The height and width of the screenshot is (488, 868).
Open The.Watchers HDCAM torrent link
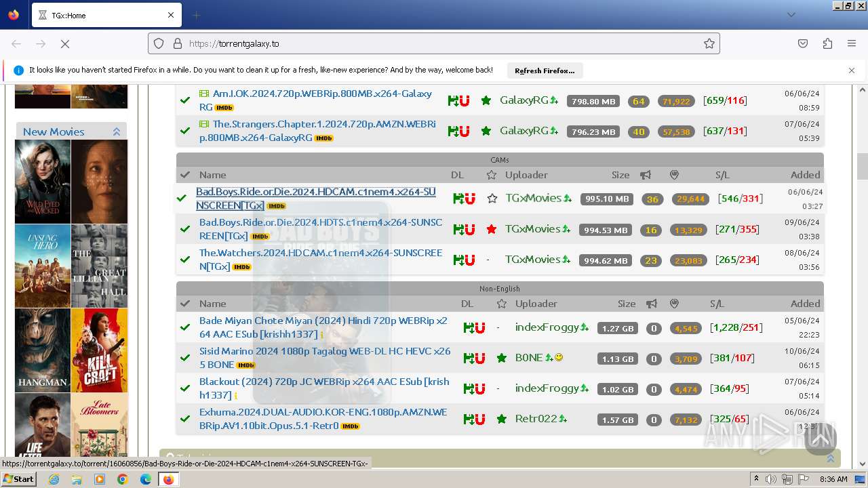pyautogui.click(x=321, y=260)
